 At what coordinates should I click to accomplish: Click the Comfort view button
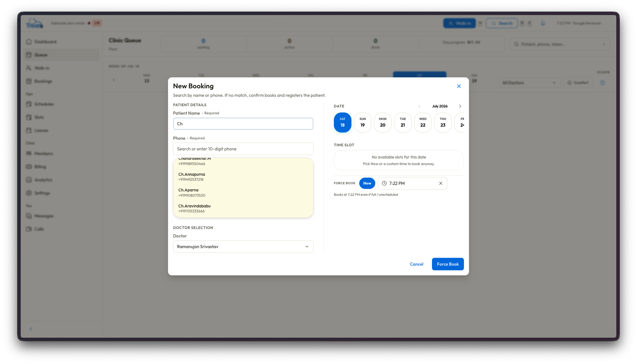point(578,83)
